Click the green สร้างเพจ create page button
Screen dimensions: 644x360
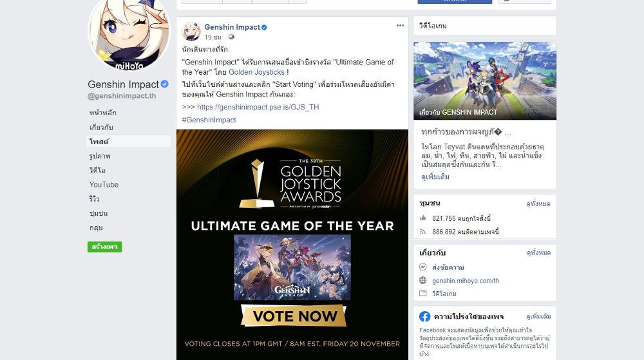(105, 247)
